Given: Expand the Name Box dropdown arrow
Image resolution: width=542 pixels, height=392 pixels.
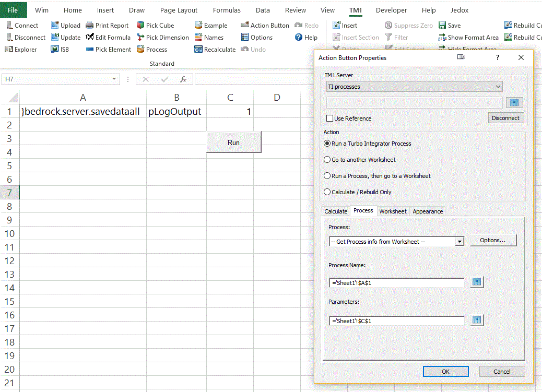Looking at the screenshot, I should click(114, 79).
